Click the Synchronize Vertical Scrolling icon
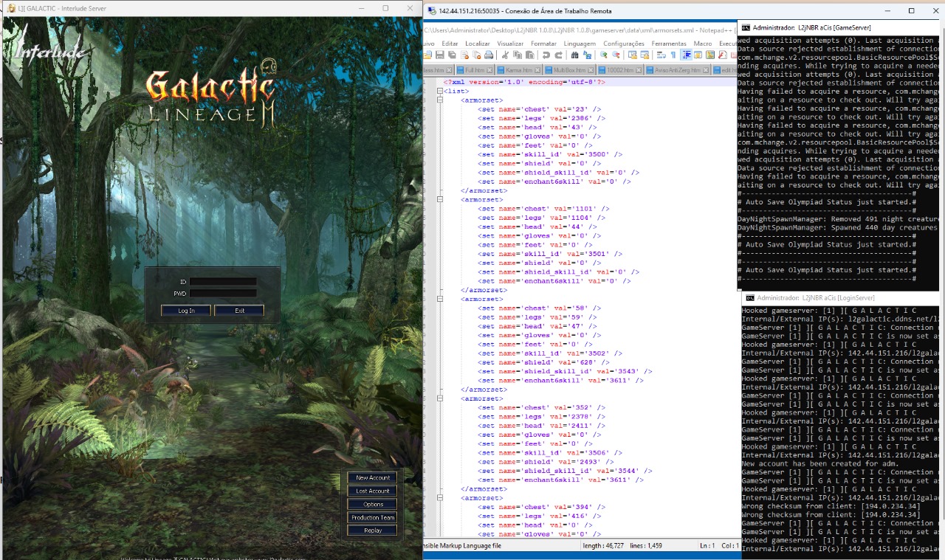945x560 pixels. tap(633, 55)
